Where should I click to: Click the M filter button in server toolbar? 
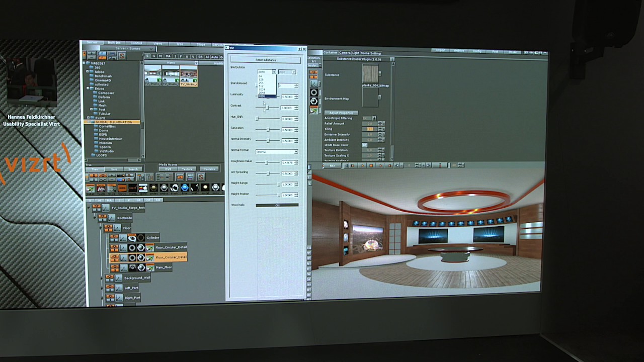pyautogui.click(x=159, y=56)
